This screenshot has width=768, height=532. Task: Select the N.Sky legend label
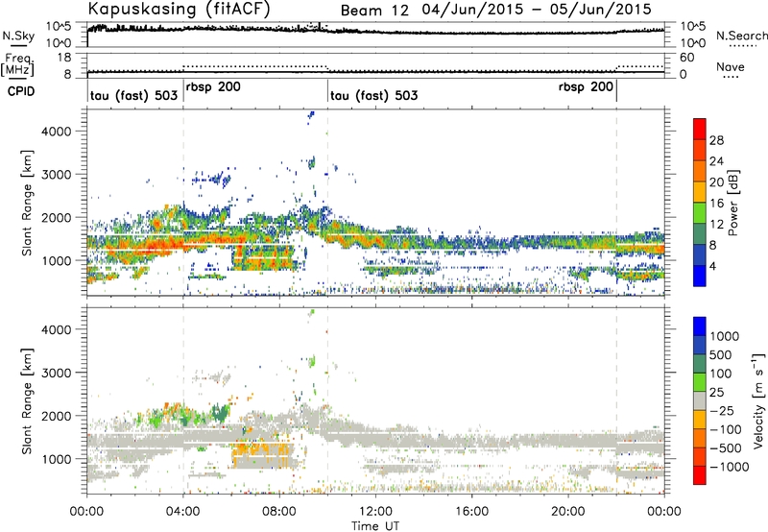click(x=18, y=36)
